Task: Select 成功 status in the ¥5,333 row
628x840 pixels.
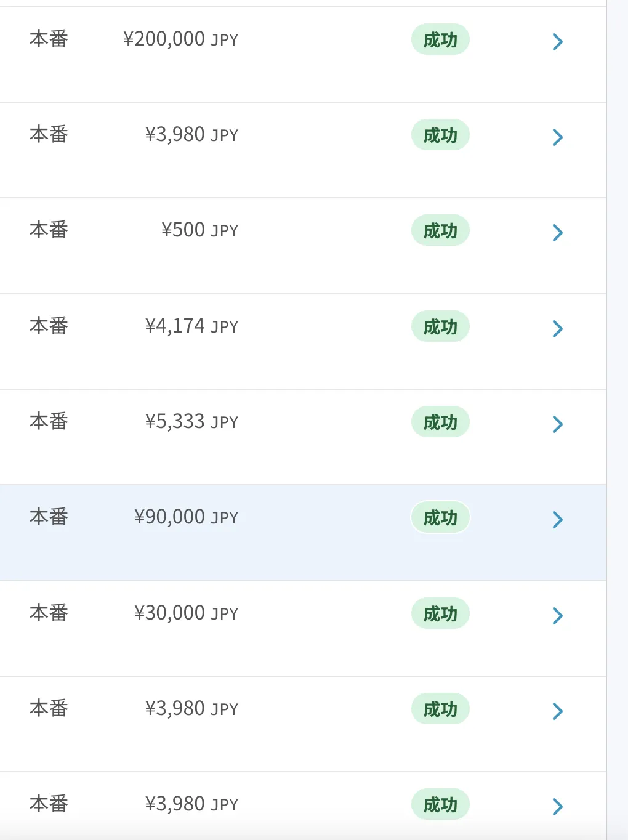Action: (440, 422)
